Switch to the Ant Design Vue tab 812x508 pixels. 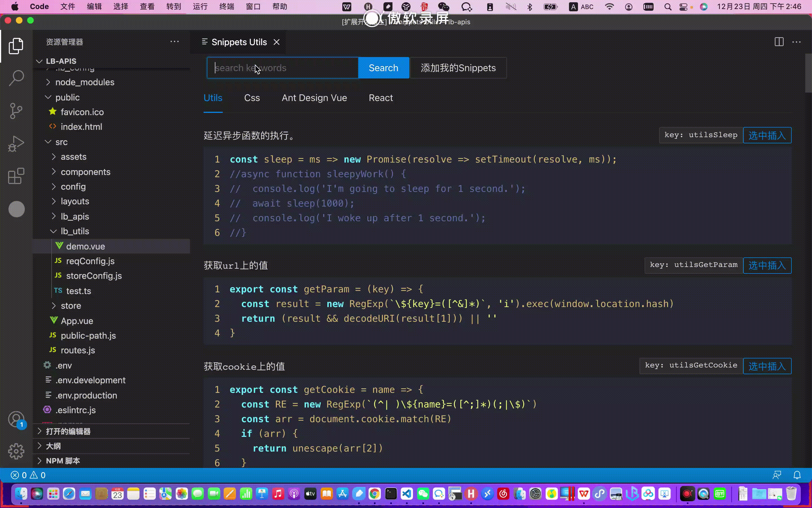point(314,98)
